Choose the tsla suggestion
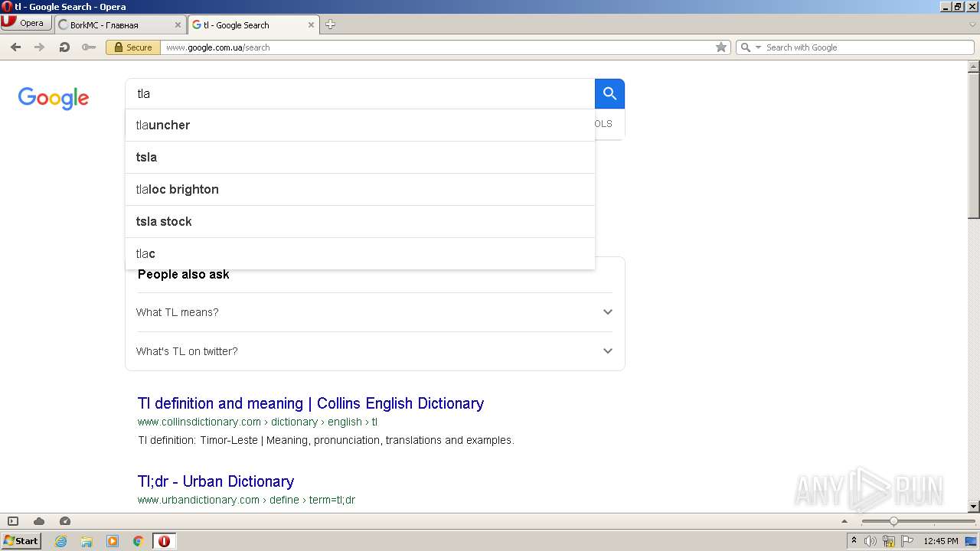Viewport: 980px width, 551px height. (x=360, y=157)
